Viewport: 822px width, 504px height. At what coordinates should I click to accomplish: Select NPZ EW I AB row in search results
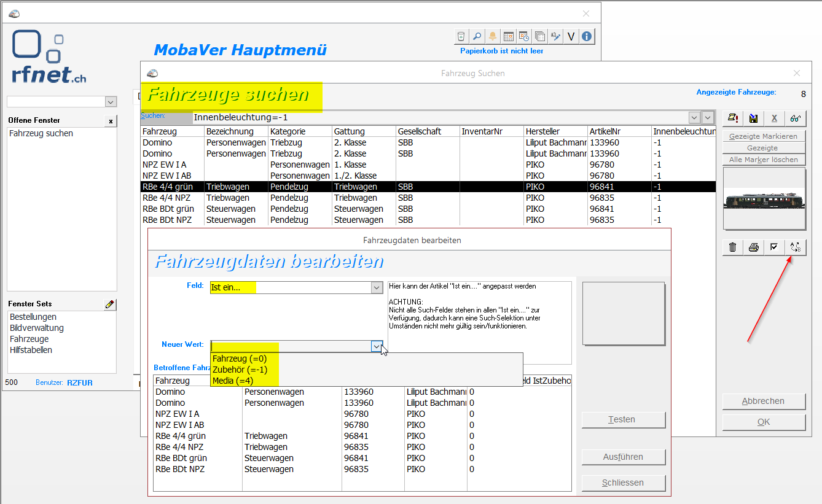(x=428, y=176)
